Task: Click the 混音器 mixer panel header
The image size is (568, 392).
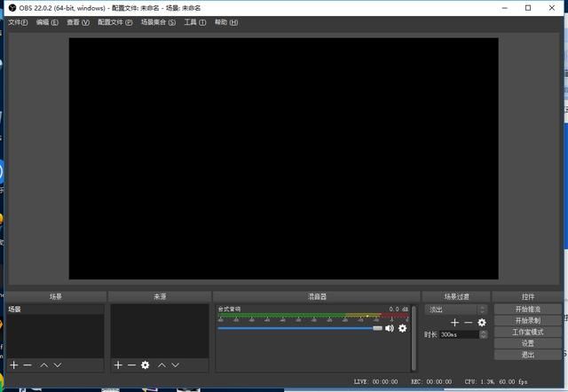Action: coord(317,296)
